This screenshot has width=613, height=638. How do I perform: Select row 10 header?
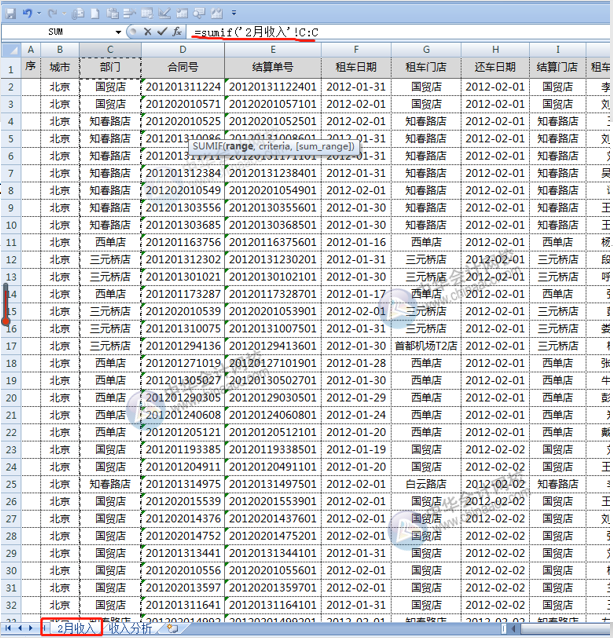click(x=9, y=225)
